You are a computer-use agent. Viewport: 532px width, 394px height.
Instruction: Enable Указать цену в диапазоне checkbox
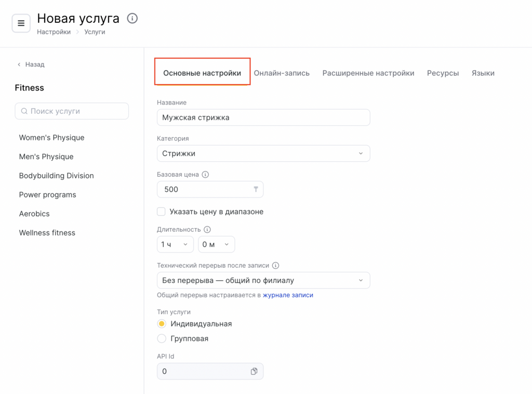[162, 212]
